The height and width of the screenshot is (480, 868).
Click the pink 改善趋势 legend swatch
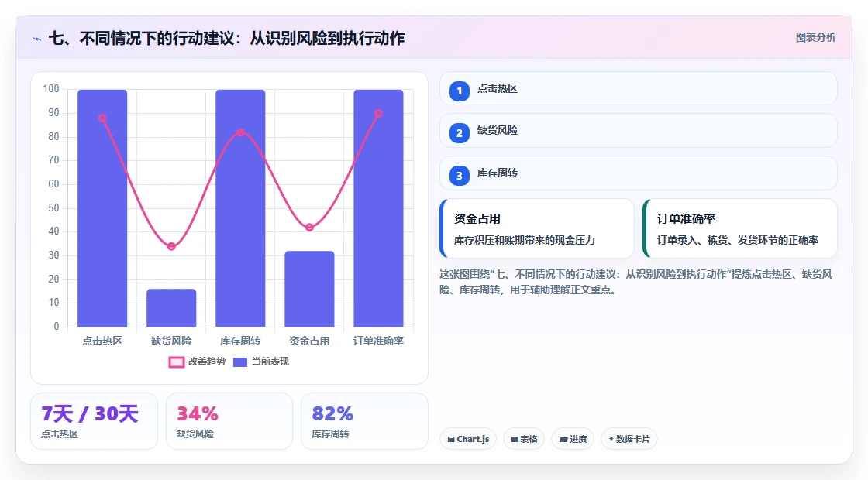coord(176,362)
